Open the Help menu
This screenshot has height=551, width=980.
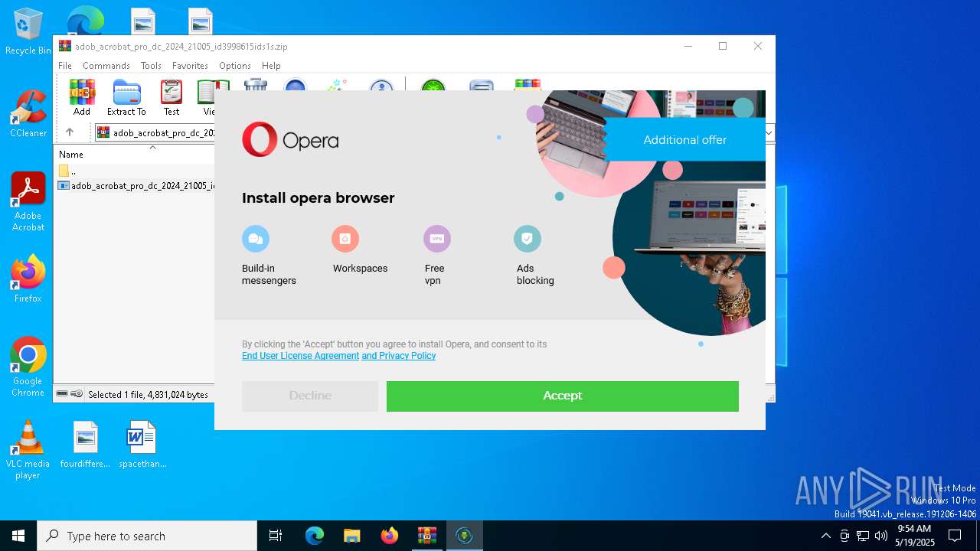coord(271,66)
